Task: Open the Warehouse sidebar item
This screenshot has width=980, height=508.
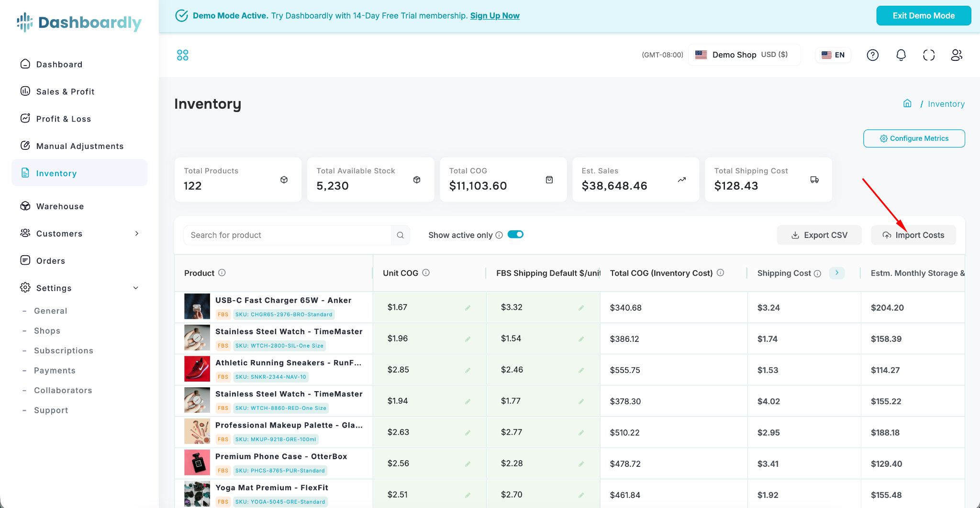Action: tap(60, 206)
